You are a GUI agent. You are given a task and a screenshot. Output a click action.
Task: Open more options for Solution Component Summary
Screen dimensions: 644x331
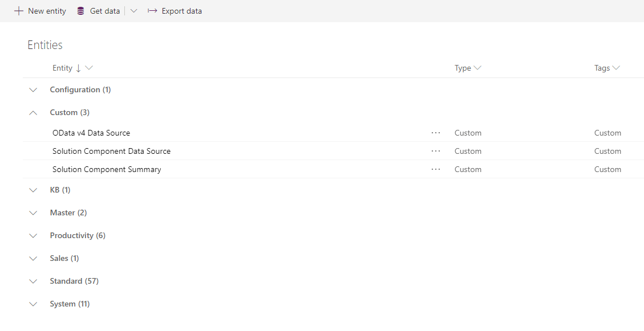tap(436, 169)
